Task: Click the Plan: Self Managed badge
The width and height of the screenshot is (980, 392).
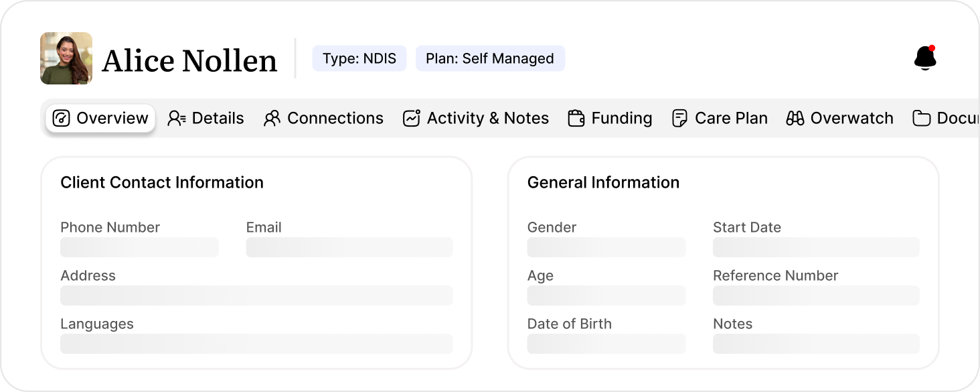Action: (490, 58)
